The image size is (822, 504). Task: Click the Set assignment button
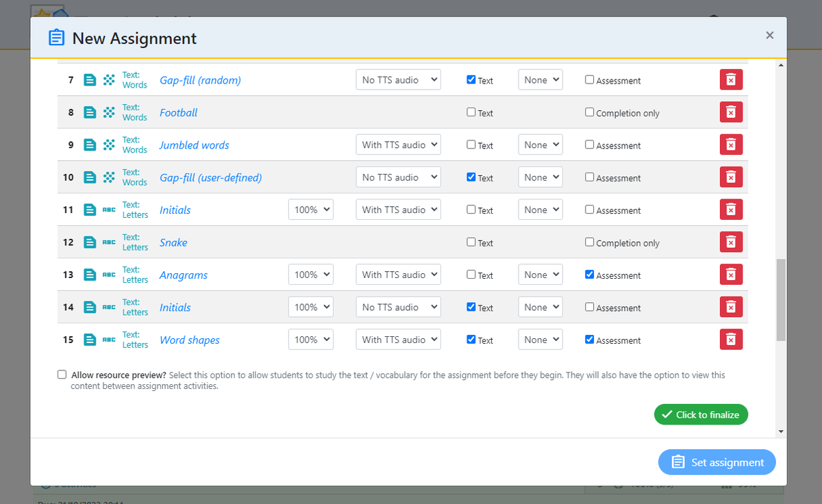(717, 462)
